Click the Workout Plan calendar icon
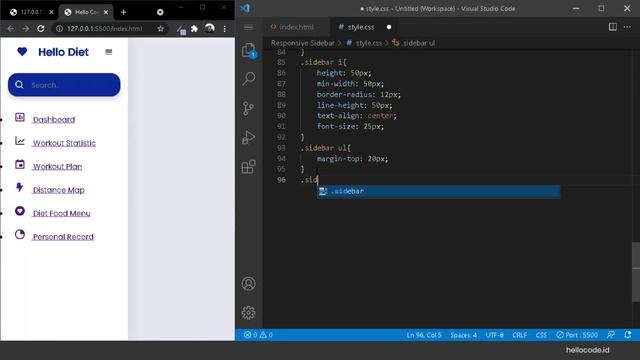Image resolution: width=640 pixels, height=360 pixels. coord(20,164)
